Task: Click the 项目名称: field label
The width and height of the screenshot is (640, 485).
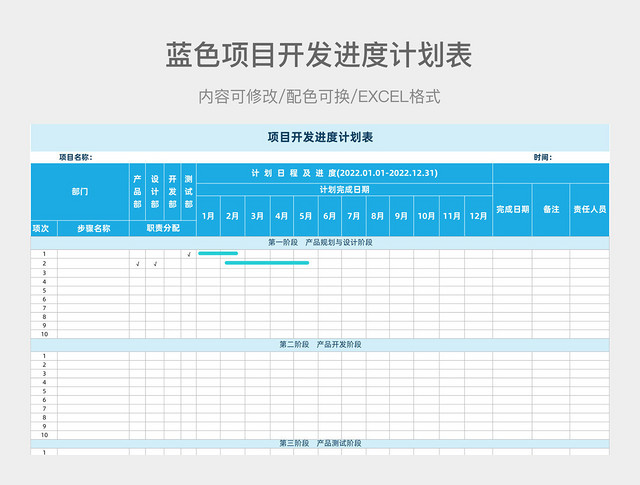Action: (x=76, y=158)
